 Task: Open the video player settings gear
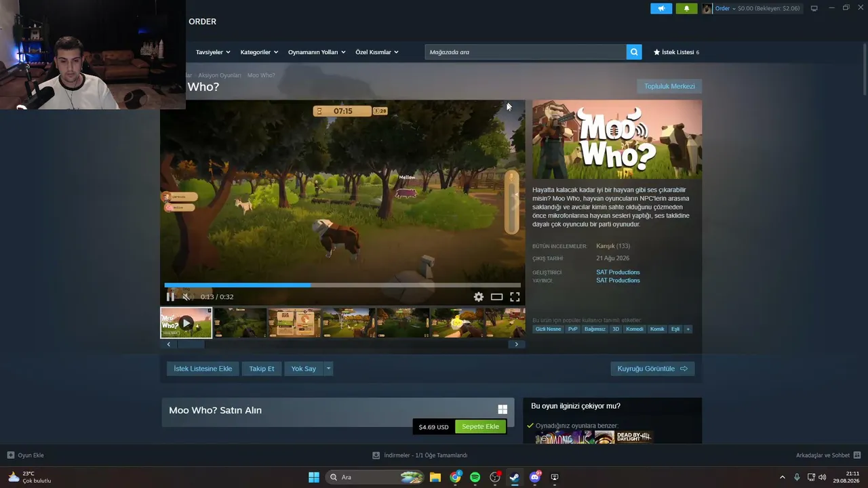click(x=479, y=297)
